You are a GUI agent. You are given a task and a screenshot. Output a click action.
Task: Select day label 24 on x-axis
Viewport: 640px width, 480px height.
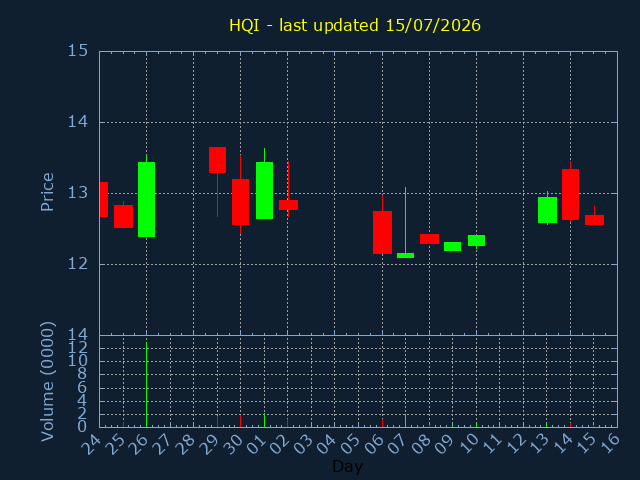(x=92, y=444)
